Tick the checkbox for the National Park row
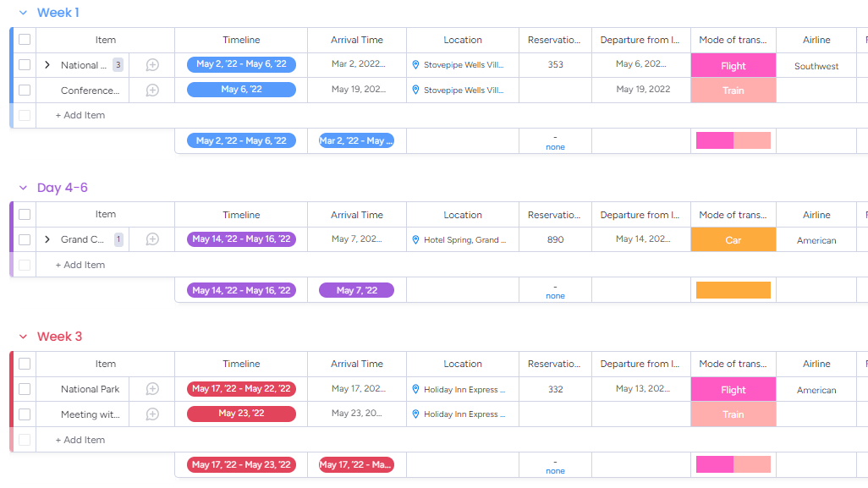868x488 pixels. (x=25, y=389)
